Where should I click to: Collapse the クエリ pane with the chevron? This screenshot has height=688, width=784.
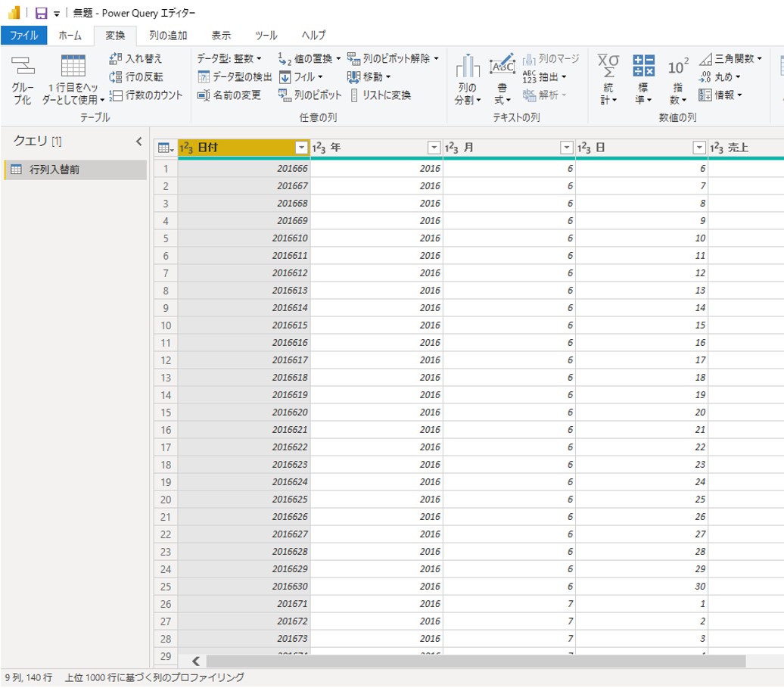click(x=138, y=141)
